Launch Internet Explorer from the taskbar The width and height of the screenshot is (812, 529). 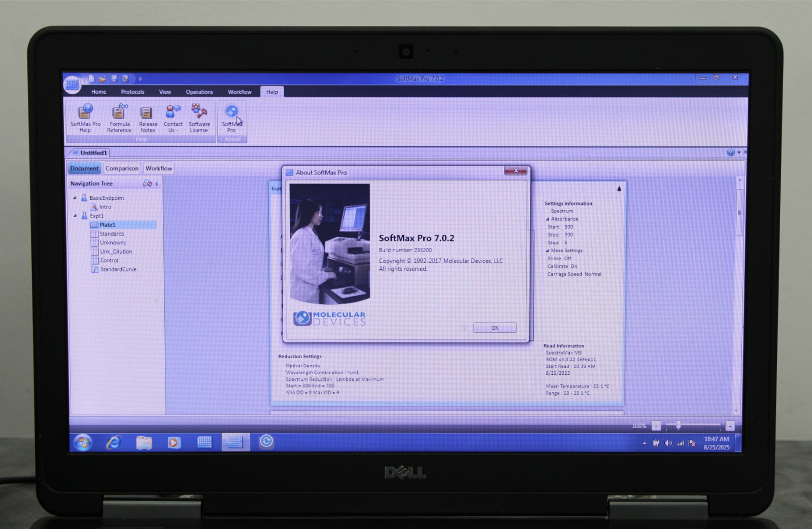[113, 442]
